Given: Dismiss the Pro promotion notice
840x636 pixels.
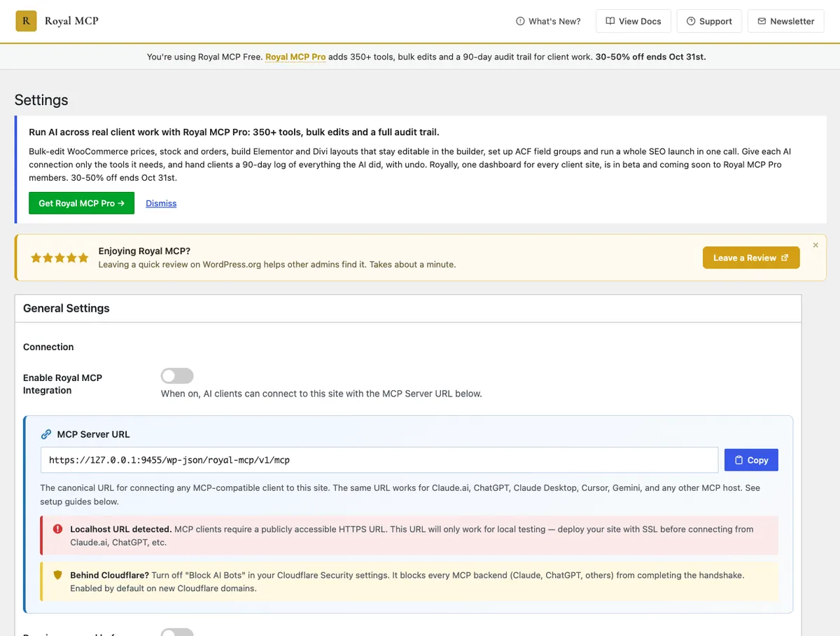Looking at the screenshot, I should [161, 203].
